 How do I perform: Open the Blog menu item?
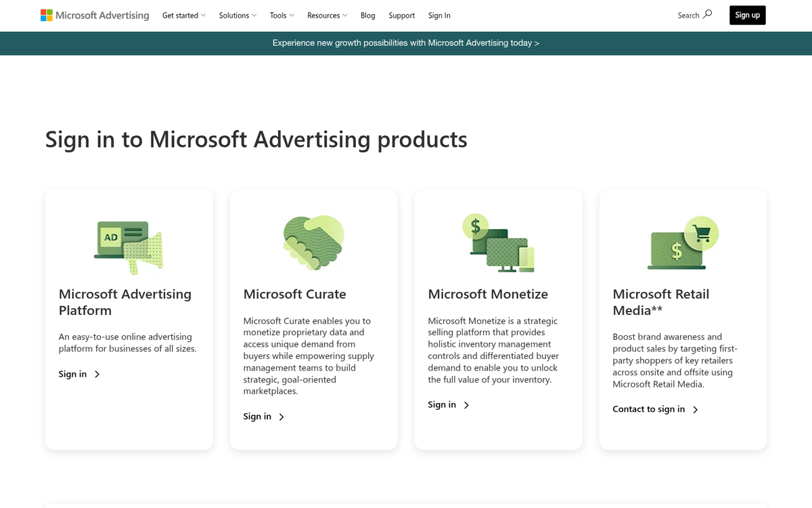click(x=367, y=15)
